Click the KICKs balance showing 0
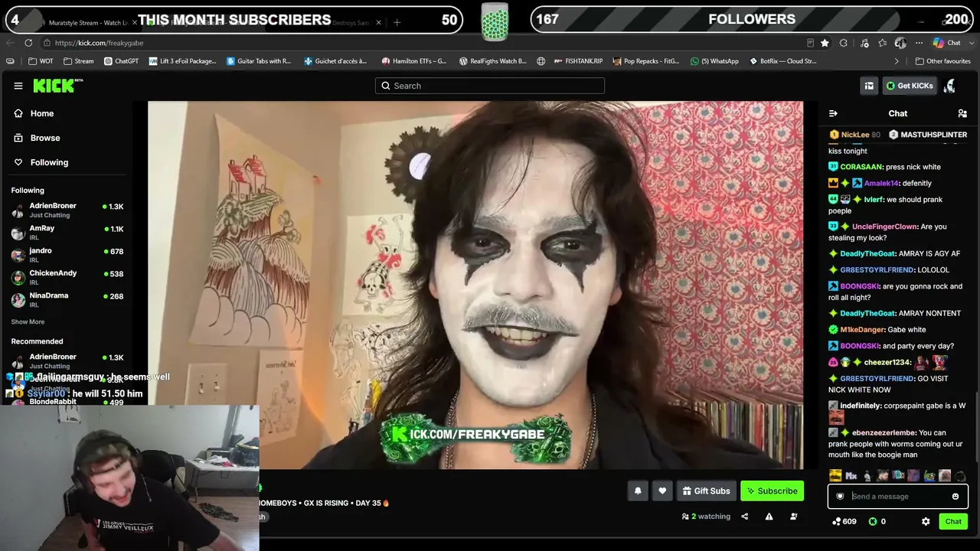980x551 pixels. 877,521
